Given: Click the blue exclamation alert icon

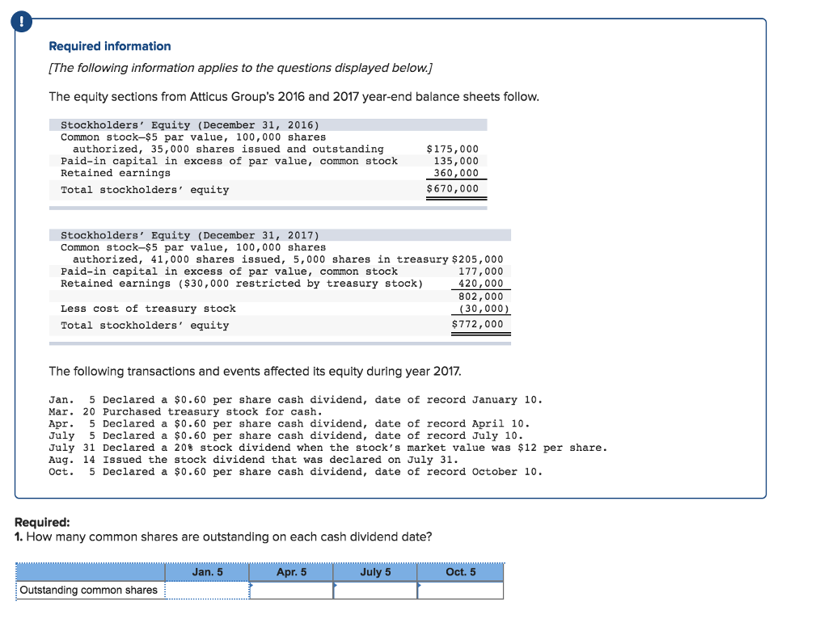Looking at the screenshot, I should [20, 22].
